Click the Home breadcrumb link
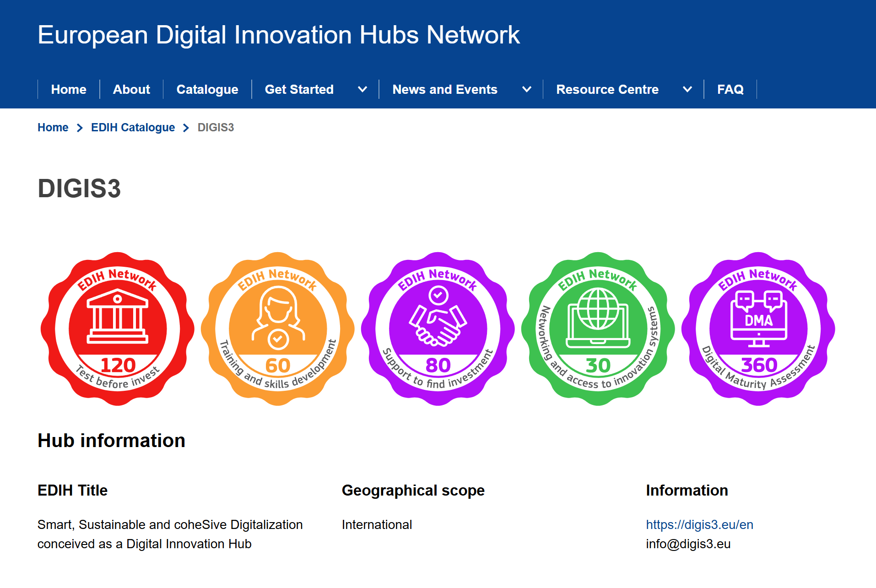876x588 pixels. tap(53, 127)
